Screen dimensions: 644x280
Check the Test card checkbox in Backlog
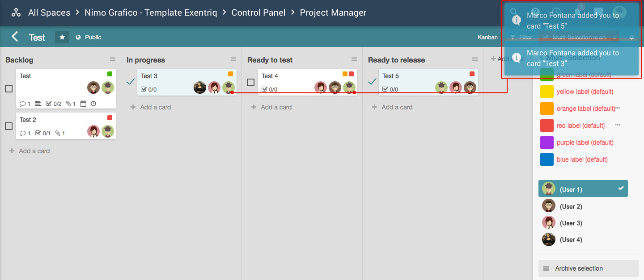coord(8,88)
